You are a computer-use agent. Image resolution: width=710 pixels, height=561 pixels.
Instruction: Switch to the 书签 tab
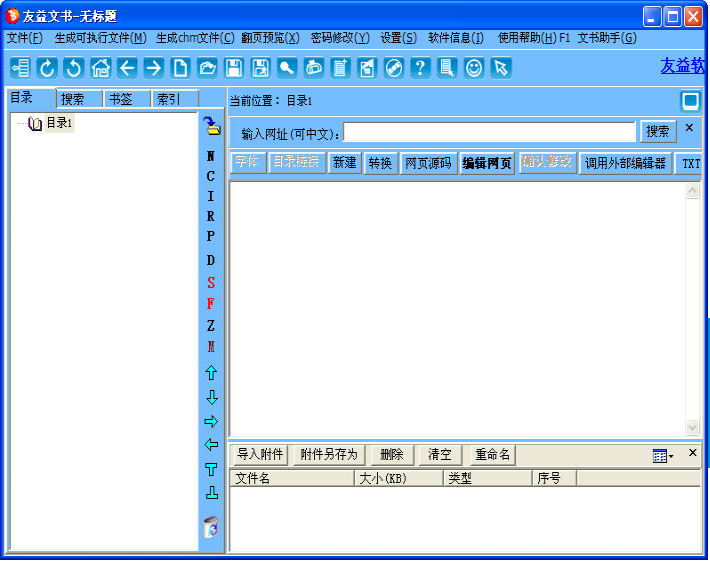point(121,99)
